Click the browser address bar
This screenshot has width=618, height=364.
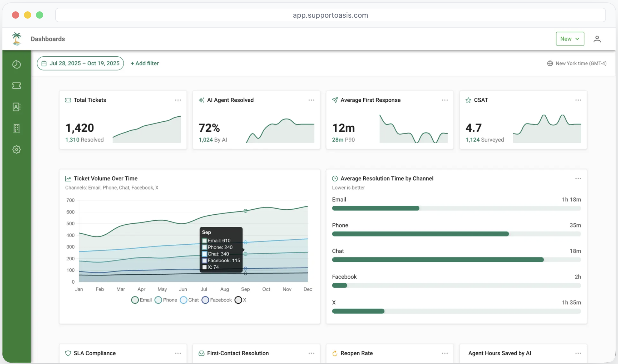tap(330, 15)
